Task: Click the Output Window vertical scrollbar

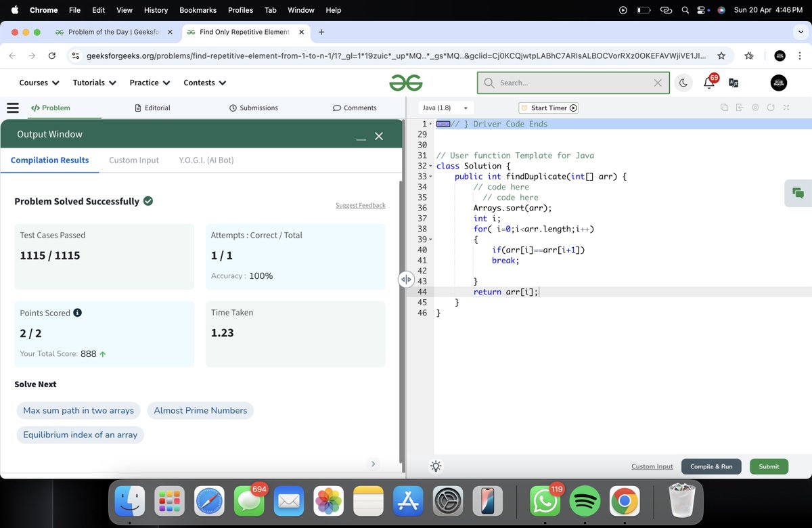Action: (x=402, y=322)
